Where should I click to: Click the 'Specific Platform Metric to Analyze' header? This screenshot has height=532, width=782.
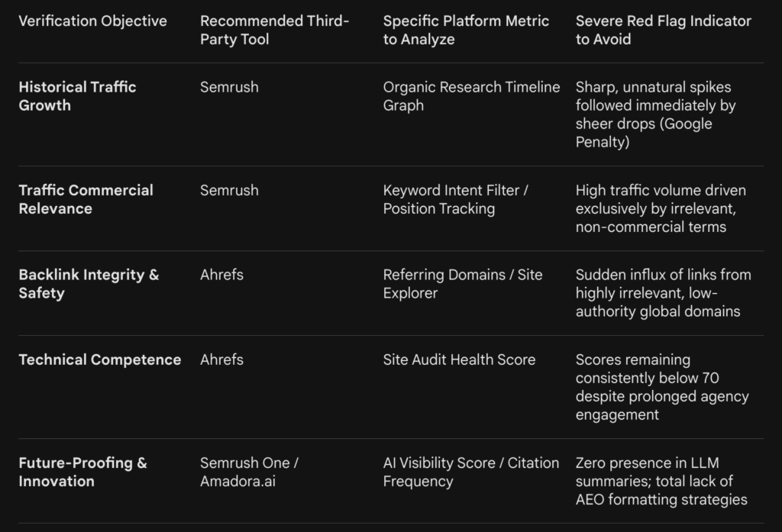pyautogui.click(x=466, y=30)
